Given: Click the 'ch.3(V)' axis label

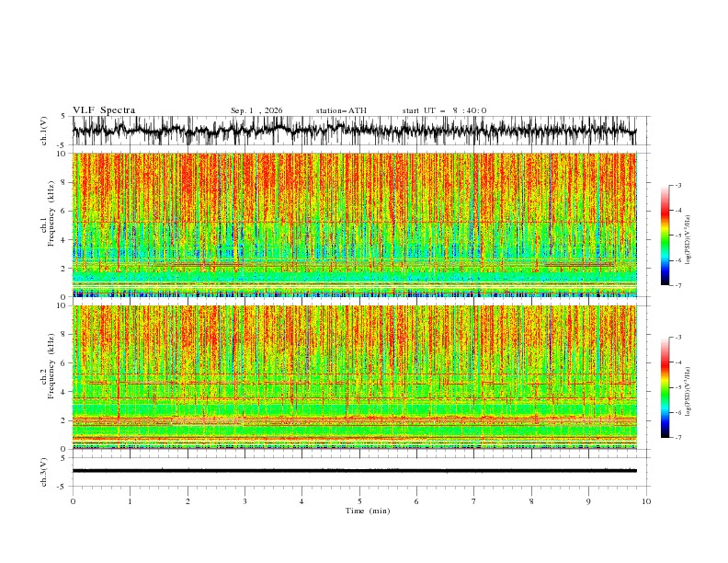Looking at the screenshot, I should coord(44,472).
